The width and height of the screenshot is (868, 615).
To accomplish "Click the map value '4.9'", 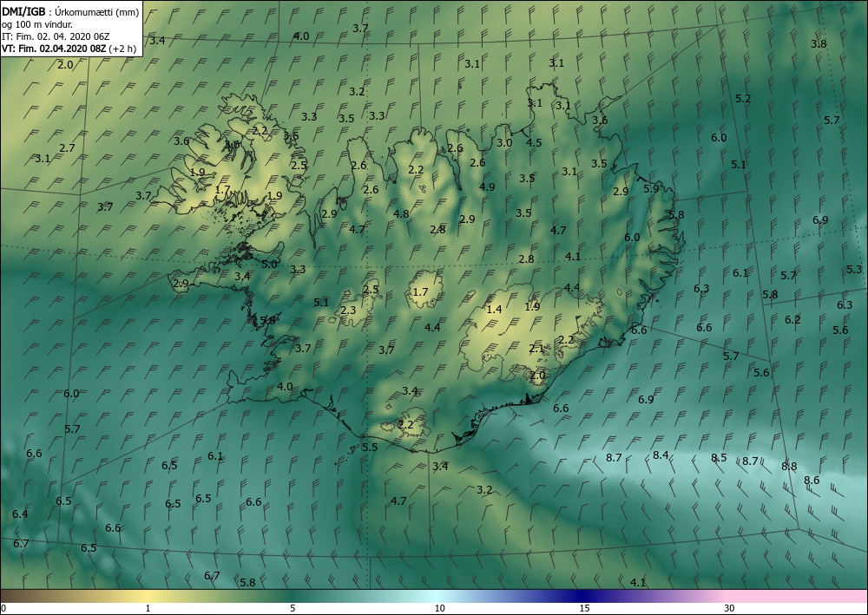I will 487,187.
